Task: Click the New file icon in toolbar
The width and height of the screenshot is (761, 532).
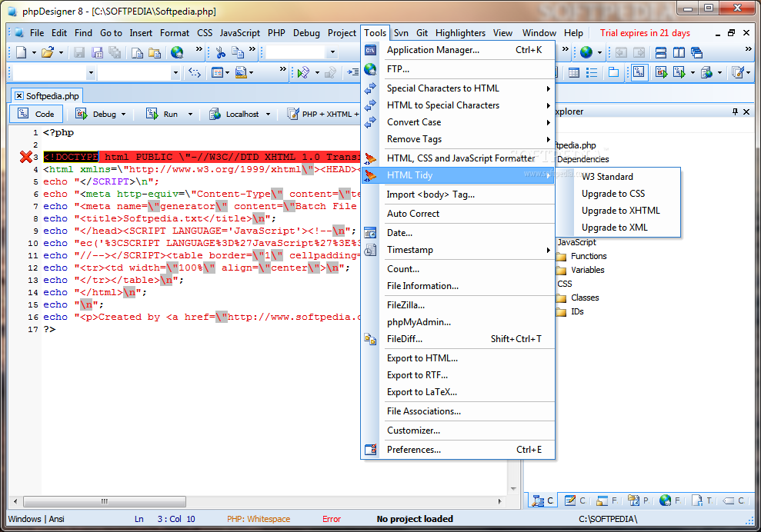Action: pos(21,52)
